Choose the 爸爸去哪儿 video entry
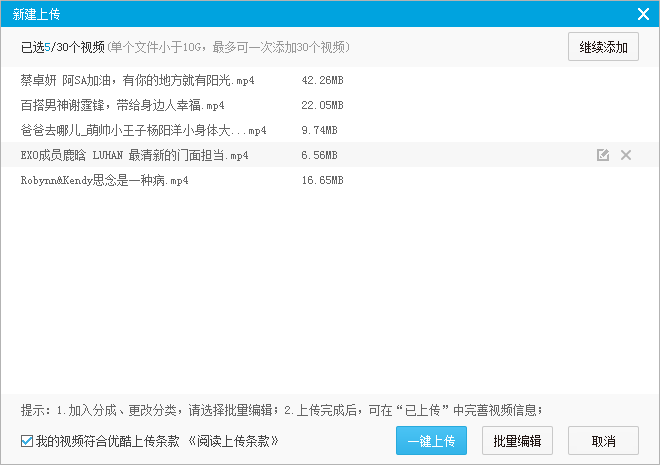The height and width of the screenshot is (465, 660). tap(143, 130)
